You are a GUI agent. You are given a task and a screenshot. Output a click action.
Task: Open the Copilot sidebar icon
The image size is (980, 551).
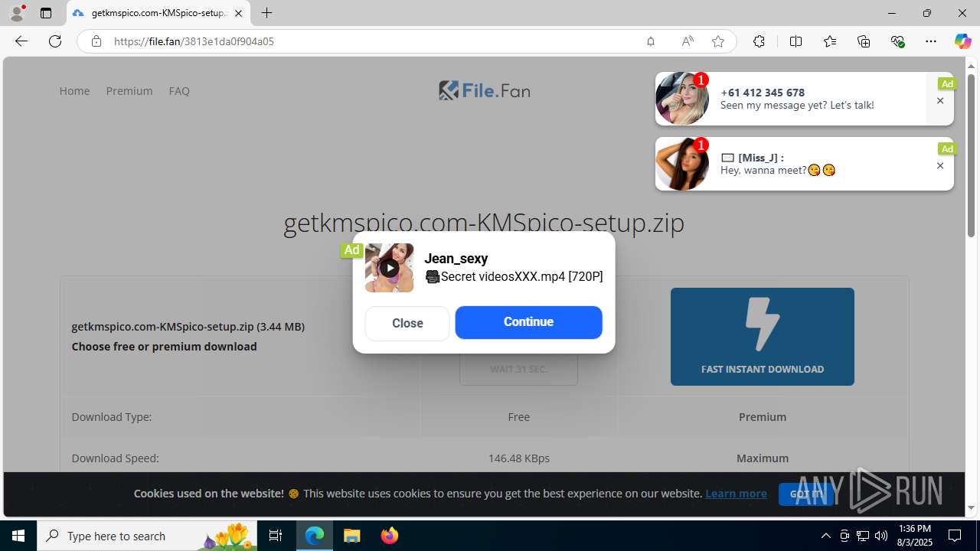click(x=962, y=41)
